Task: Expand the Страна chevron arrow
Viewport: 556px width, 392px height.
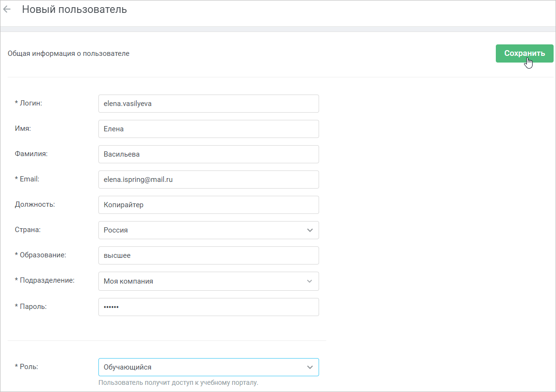Action: (x=310, y=231)
